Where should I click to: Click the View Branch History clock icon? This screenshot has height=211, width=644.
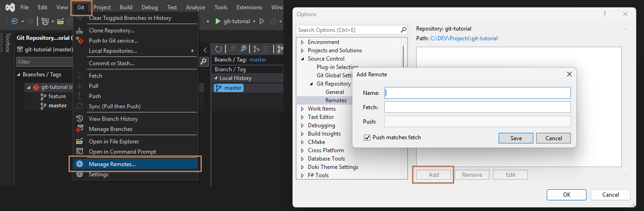pos(80,119)
